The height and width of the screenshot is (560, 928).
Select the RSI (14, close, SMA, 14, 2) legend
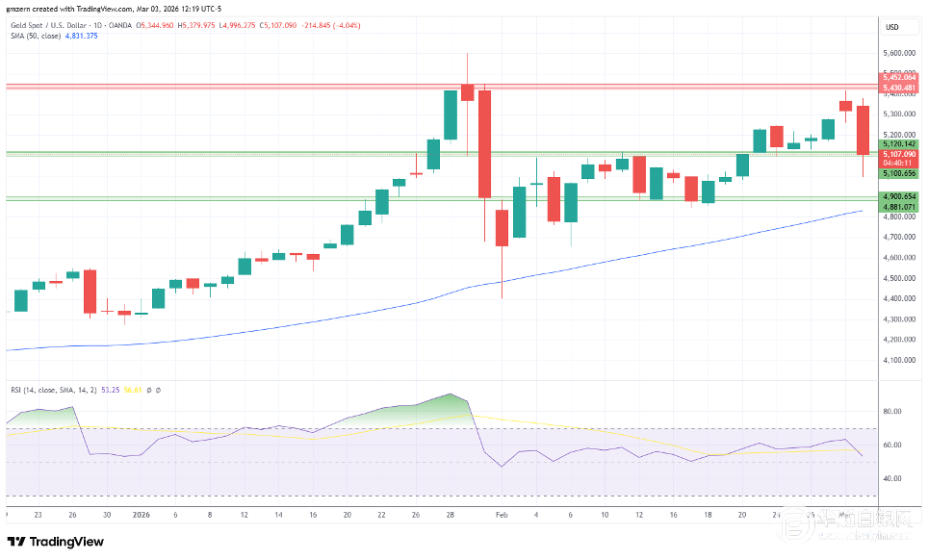coord(58,390)
